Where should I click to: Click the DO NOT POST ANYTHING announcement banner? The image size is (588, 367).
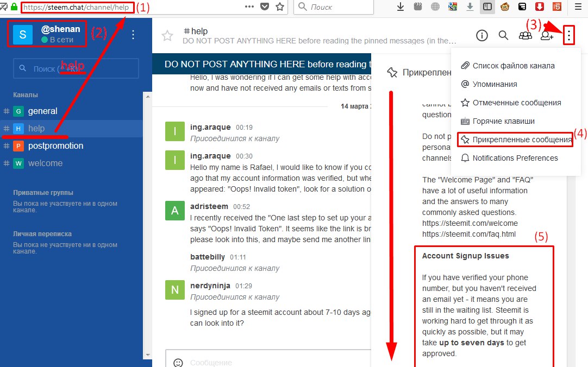click(261, 64)
